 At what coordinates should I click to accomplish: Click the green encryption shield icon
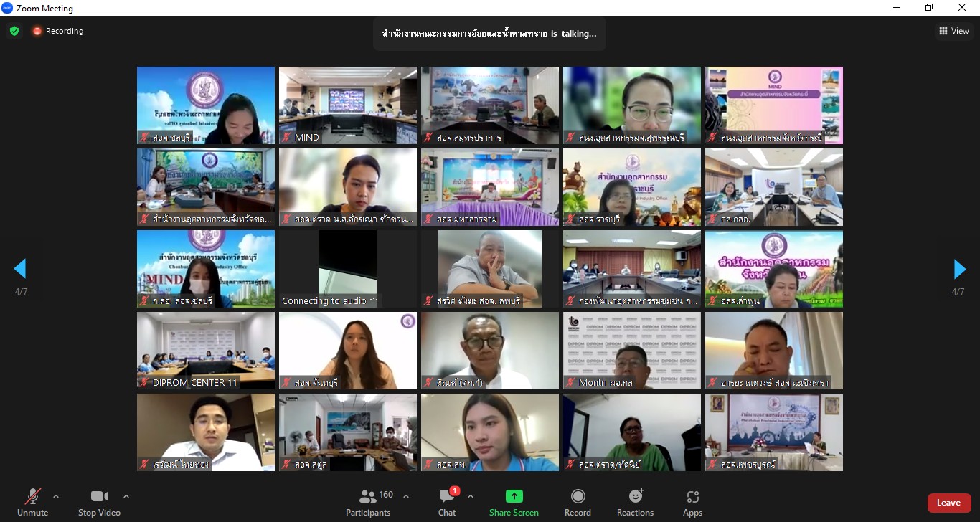point(14,31)
